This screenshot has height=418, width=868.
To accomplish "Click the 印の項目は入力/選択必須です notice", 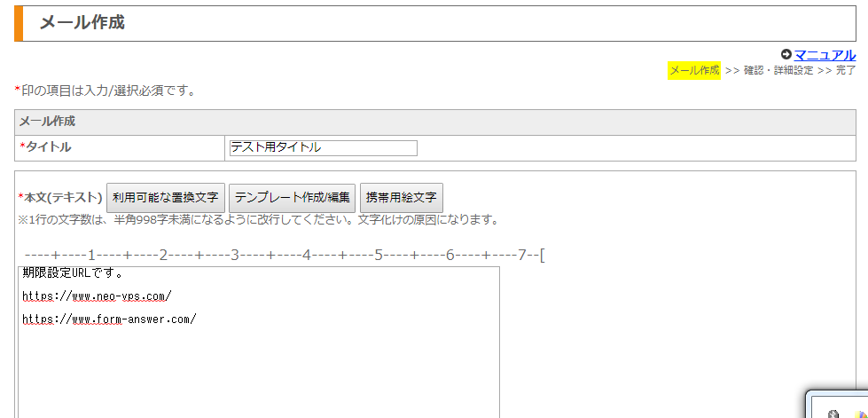I will [x=106, y=90].
